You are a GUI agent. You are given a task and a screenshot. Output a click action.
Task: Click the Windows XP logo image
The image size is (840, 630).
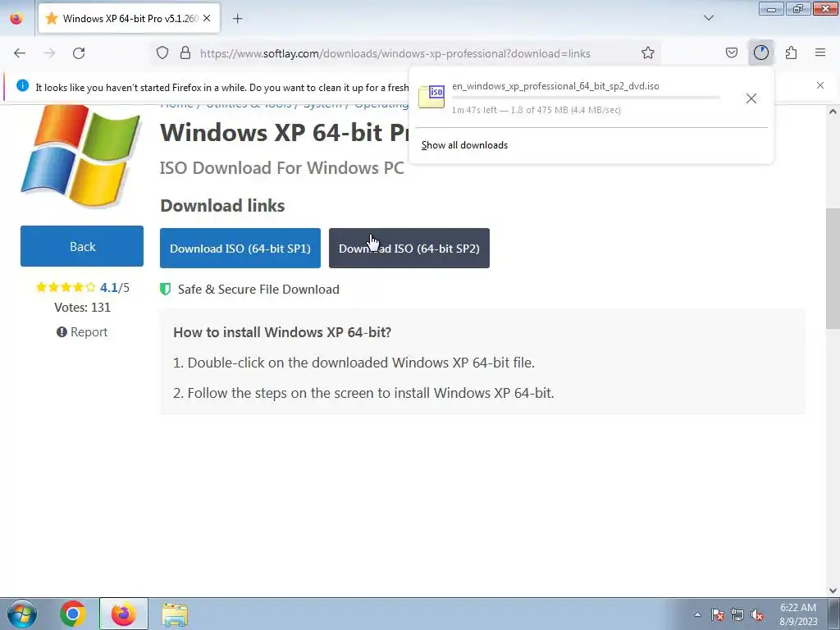click(x=81, y=155)
